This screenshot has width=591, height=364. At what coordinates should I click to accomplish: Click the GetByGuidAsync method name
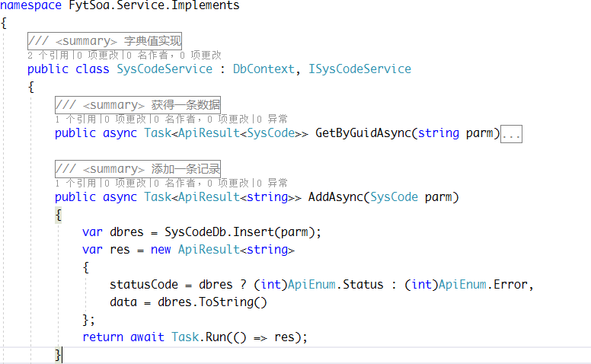[x=363, y=133]
